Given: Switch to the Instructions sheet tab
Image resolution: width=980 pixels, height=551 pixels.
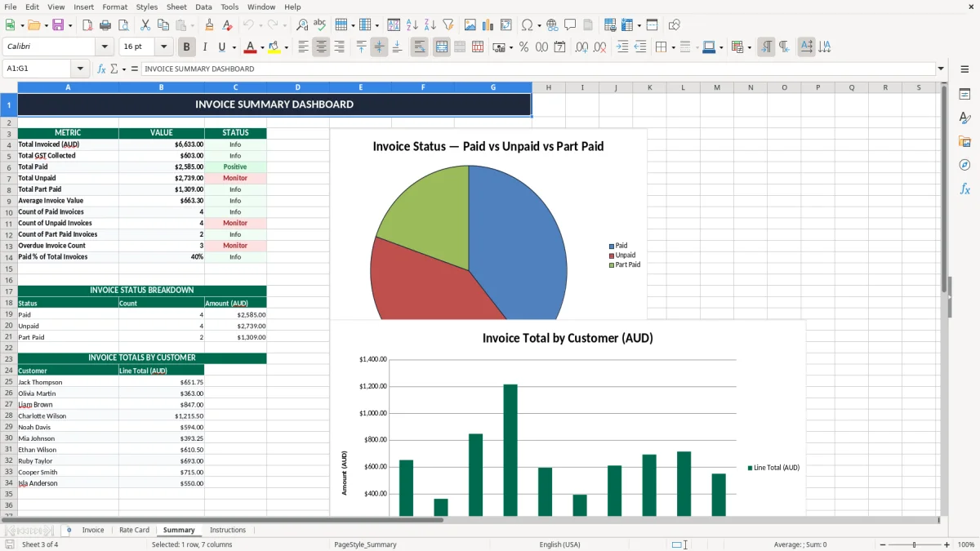Looking at the screenshot, I should pyautogui.click(x=228, y=530).
